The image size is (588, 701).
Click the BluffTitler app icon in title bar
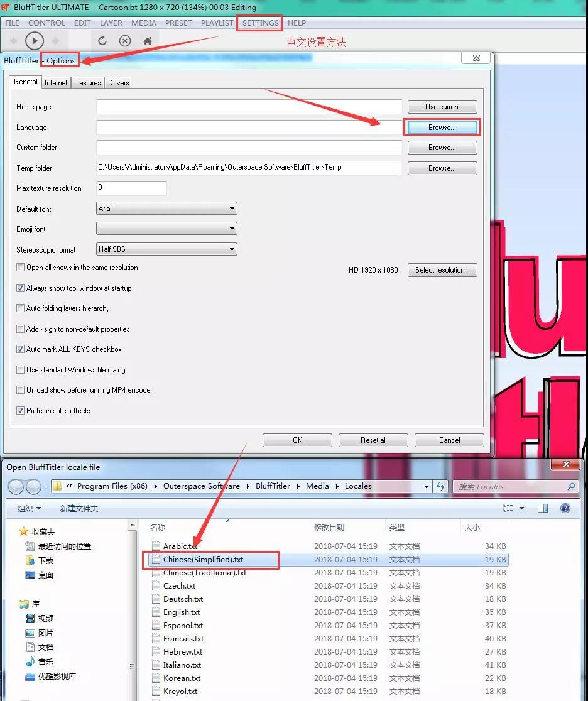click(6, 7)
